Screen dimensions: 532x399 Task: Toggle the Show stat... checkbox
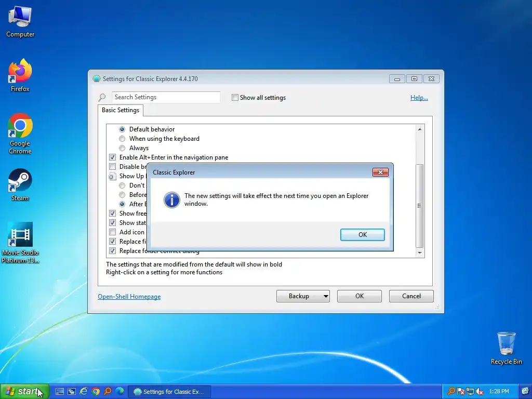tap(112, 222)
